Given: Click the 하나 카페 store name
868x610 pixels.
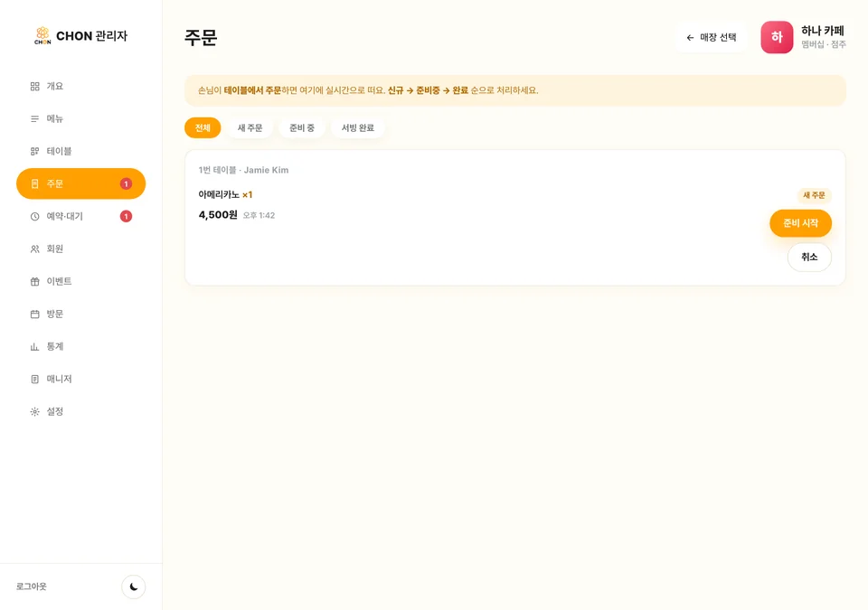Looking at the screenshot, I should pos(823,31).
